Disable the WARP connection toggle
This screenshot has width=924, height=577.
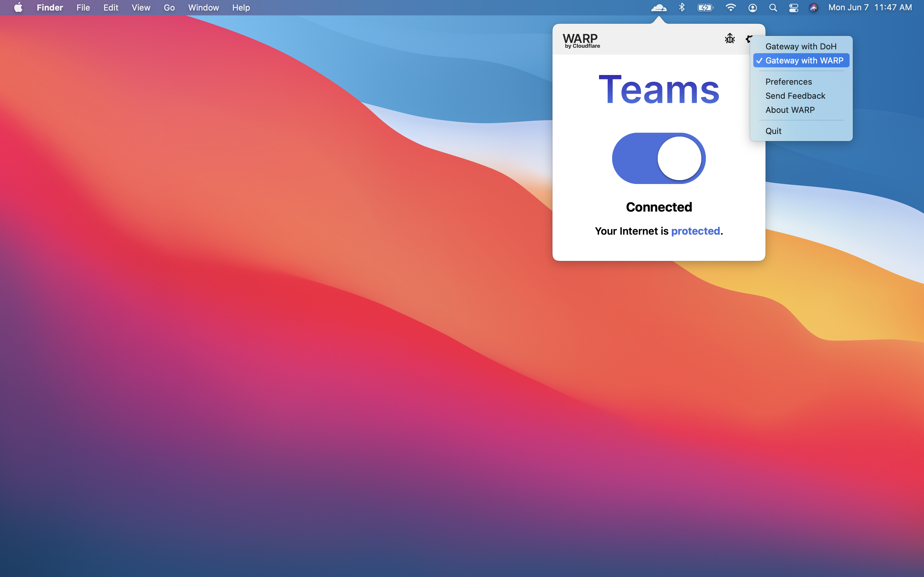coord(658,158)
